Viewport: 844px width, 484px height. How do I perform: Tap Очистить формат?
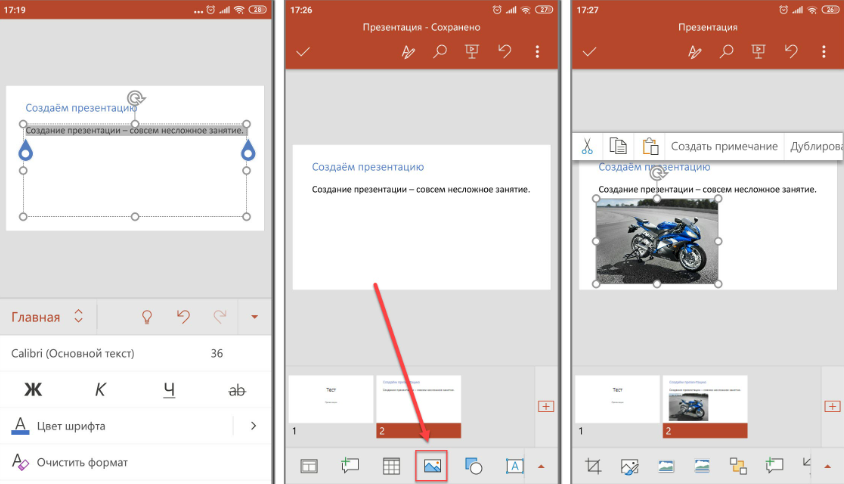[x=83, y=462]
